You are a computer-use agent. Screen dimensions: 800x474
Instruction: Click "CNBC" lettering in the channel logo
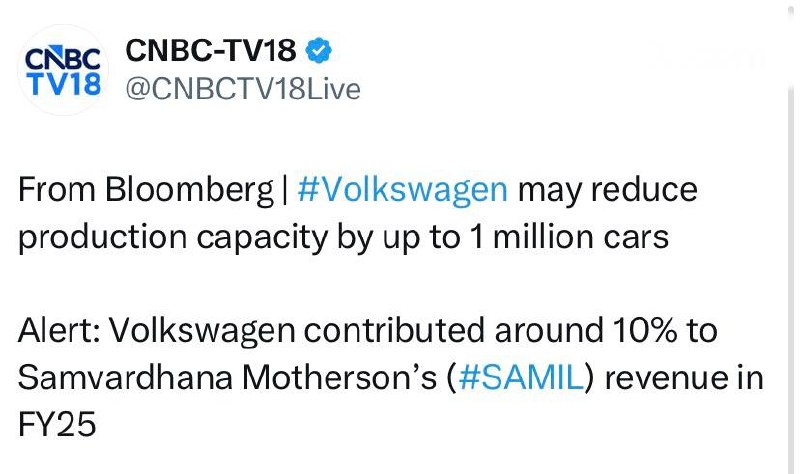click(x=62, y=58)
